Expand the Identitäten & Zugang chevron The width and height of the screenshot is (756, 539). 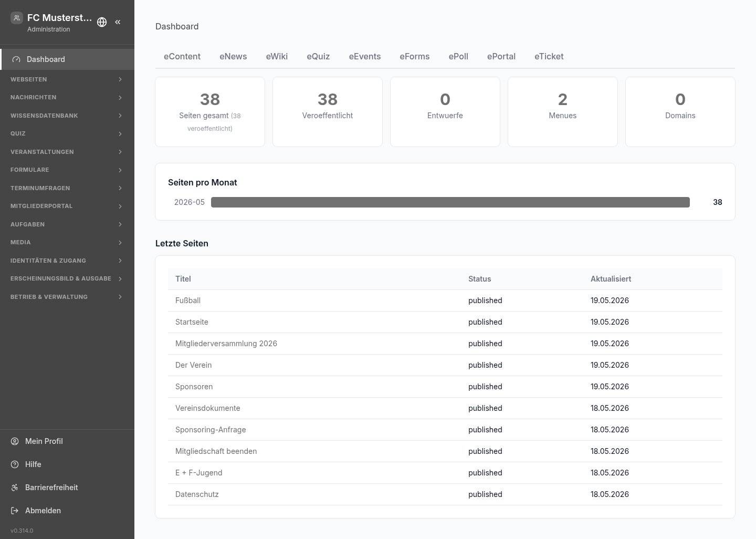pos(120,261)
